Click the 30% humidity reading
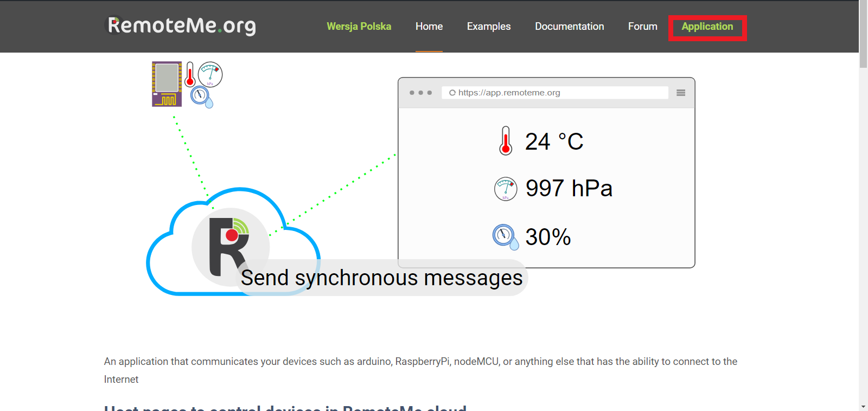868x411 pixels. point(548,237)
